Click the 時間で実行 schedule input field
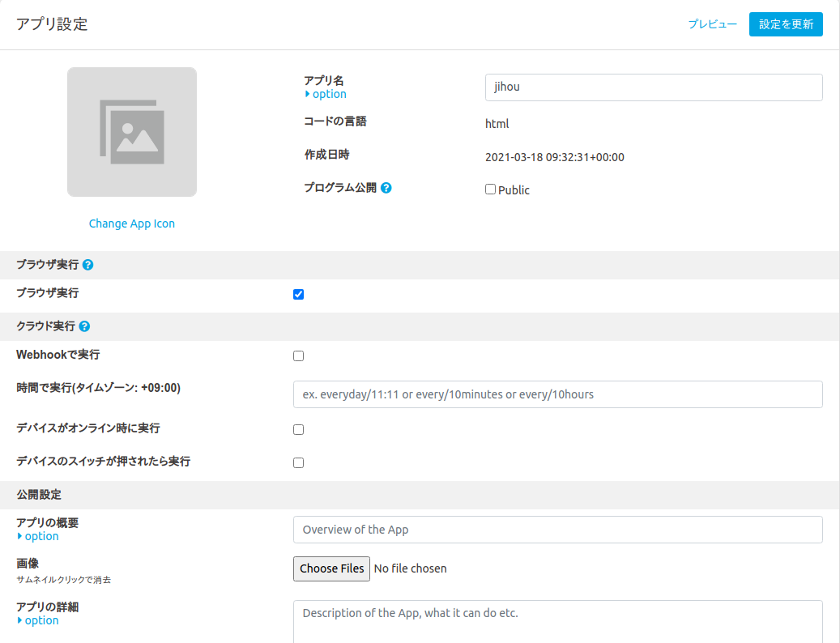The image size is (840, 643). coord(557,394)
